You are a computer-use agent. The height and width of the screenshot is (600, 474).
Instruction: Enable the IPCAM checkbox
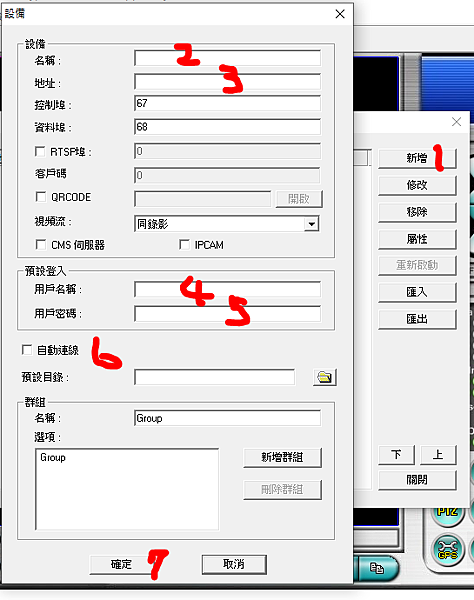click(x=184, y=245)
